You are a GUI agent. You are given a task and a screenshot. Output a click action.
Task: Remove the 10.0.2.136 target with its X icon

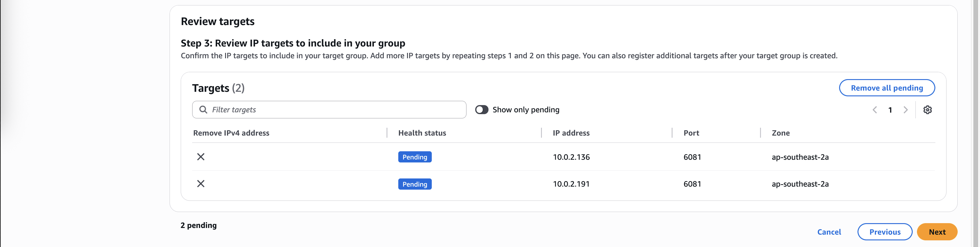click(x=200, y=157)
